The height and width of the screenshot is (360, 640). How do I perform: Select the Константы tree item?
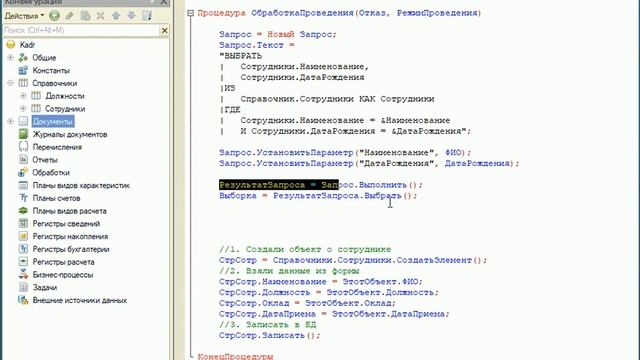[51, 70]
